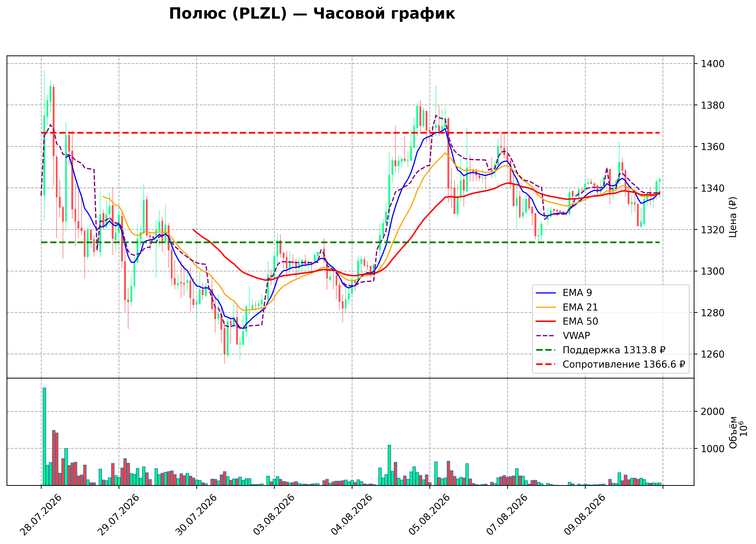The width and height of the screenshot is (756, 544).
Task: Click the 1280 price tick label
Action: [x=712, y=313]
